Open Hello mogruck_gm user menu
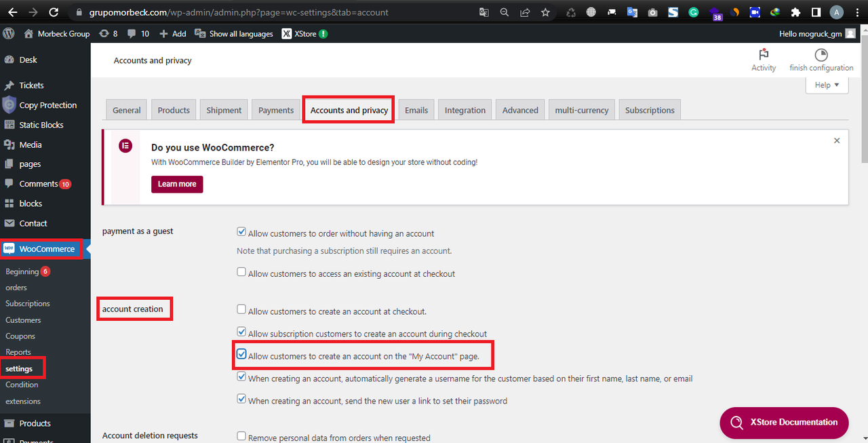 [817, 33]
